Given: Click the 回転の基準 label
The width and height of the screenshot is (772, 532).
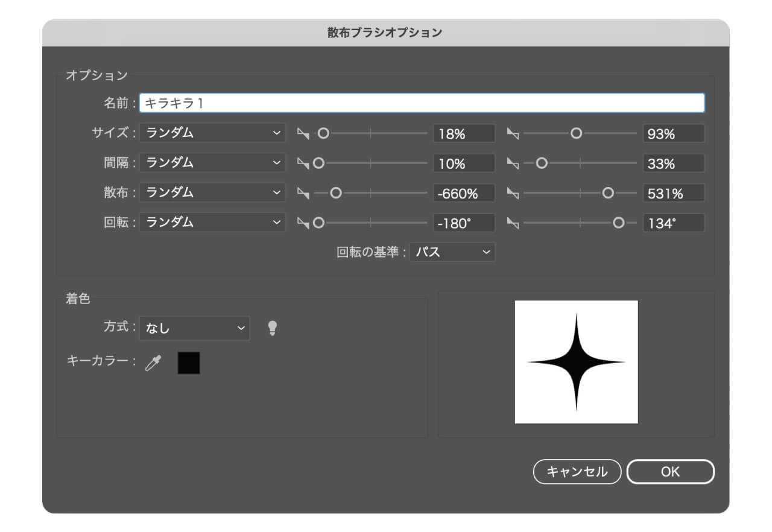Looking at the screenshot, I should [372, 252].
